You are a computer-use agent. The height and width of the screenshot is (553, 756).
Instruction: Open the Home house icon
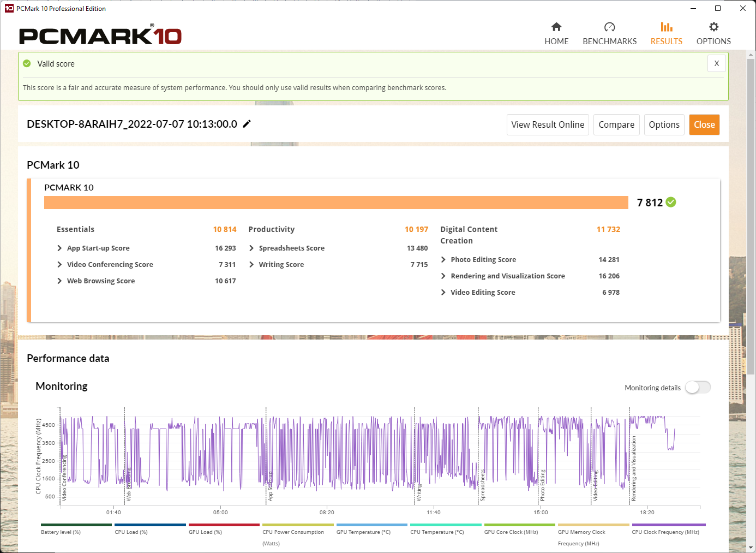click(556, 27)
